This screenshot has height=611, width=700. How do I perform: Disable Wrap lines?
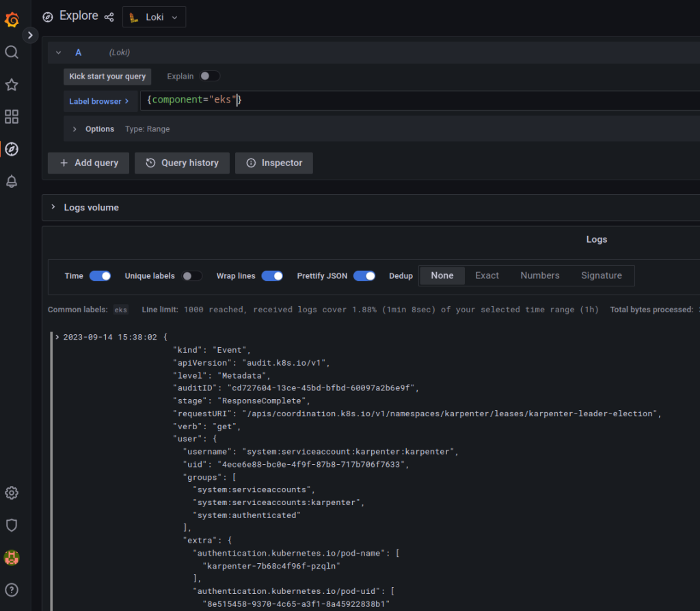[x=272, y=275]
